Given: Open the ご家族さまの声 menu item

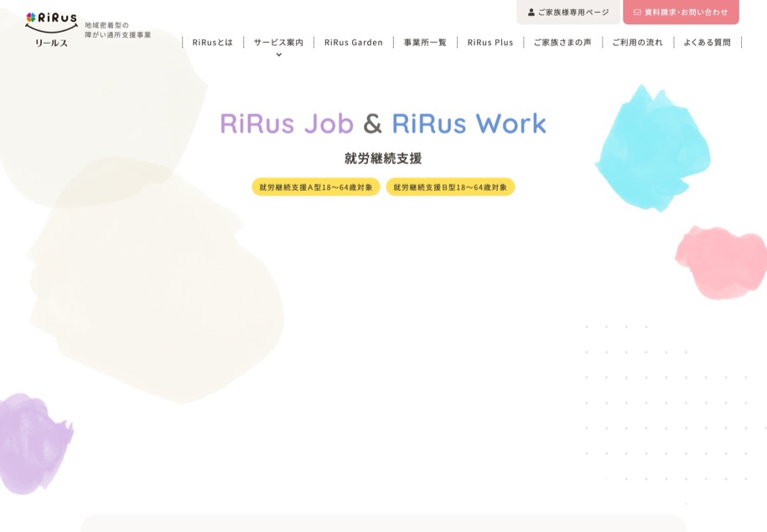Looking at the screenshot, I should (562, 43).
